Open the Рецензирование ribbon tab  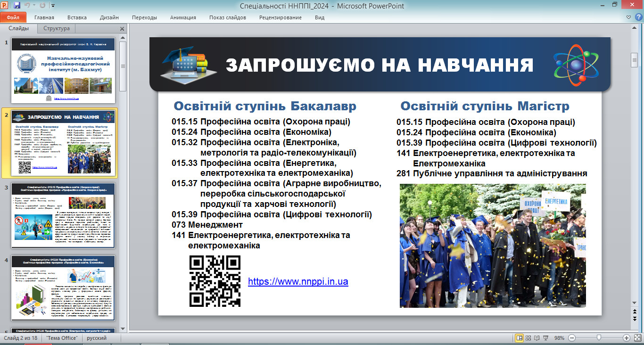[x=281, y=17]
